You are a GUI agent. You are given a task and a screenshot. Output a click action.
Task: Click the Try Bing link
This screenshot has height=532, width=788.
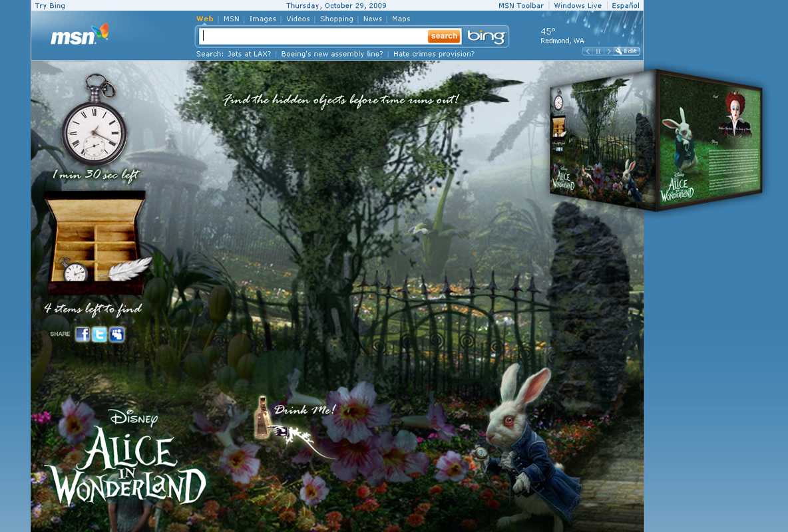pyautogui.click(x=50, y=6)
